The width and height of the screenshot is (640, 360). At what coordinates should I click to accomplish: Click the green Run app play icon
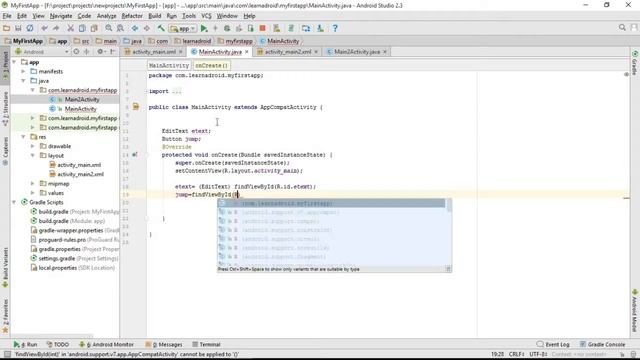204,28
